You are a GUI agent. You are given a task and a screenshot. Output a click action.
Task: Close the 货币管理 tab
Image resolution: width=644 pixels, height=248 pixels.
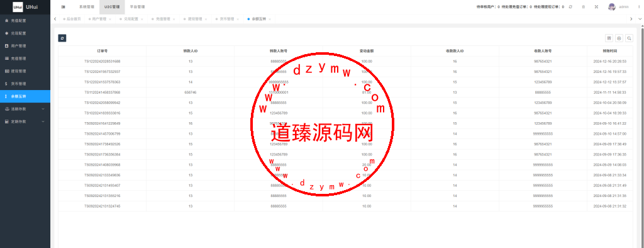237,20
